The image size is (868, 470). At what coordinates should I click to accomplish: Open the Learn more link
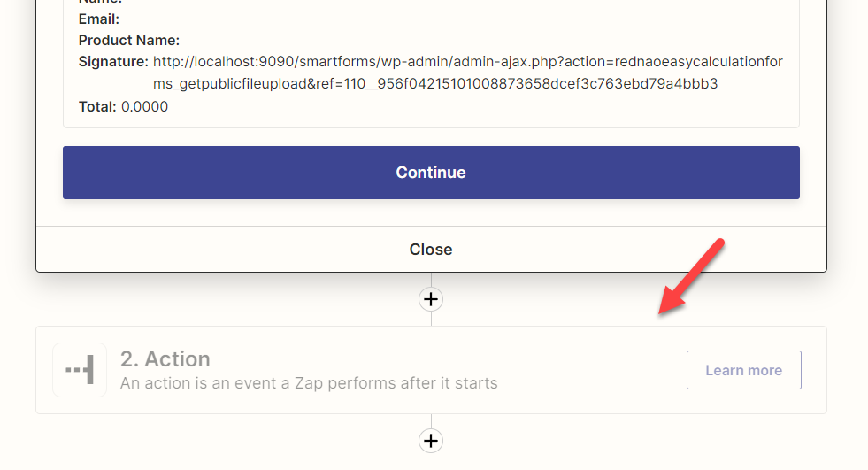pos(743,370)
